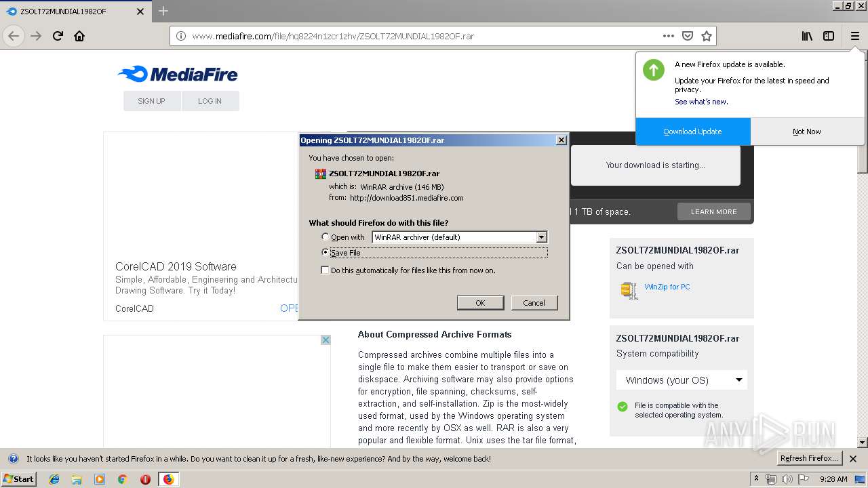Click the taskbar clock showing 9:28 AM

click(x=833, y=479)
